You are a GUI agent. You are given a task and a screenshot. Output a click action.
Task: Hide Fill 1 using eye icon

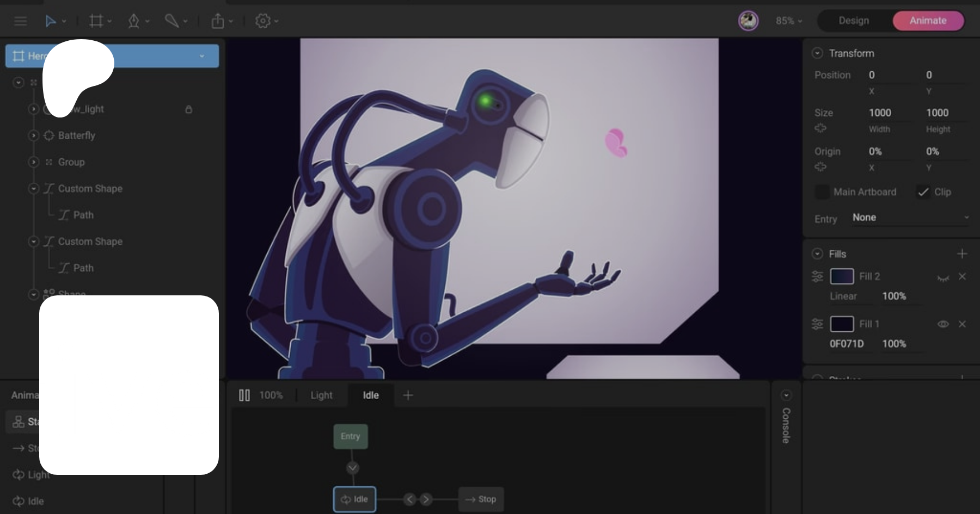pyautogui.click(x=943, y=324)
